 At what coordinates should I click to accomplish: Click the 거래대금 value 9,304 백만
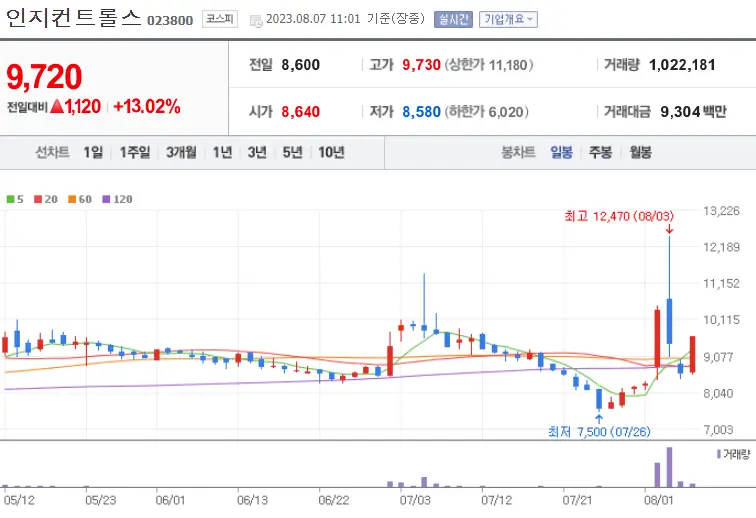[x=693, y=112]
